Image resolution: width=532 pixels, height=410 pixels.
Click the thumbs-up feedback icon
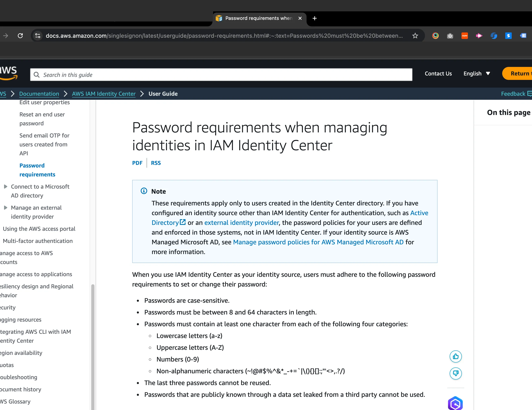(456, 356)
